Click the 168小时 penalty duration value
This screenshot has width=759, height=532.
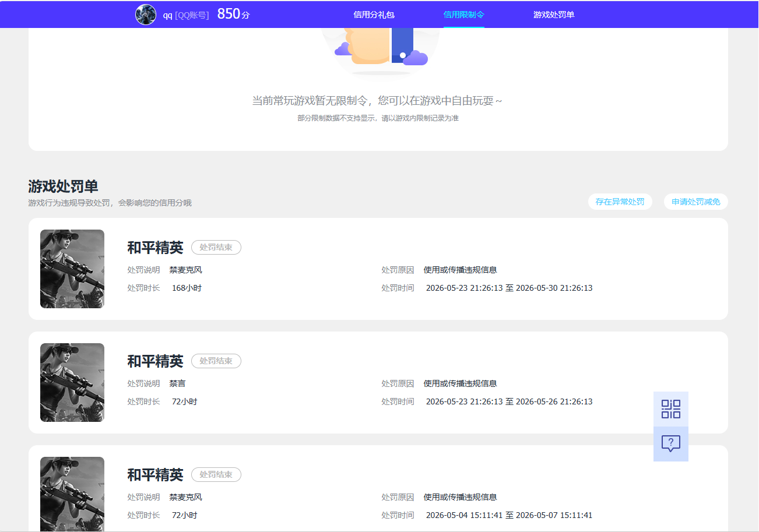pyautogui.click(x=187, y=288)
